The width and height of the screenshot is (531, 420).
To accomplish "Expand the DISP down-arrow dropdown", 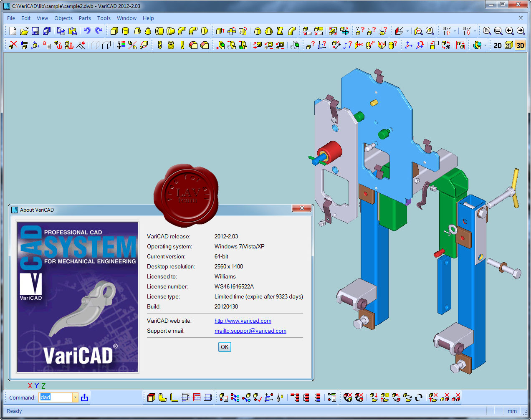I will pyautogui.click(x=475, y=31).
